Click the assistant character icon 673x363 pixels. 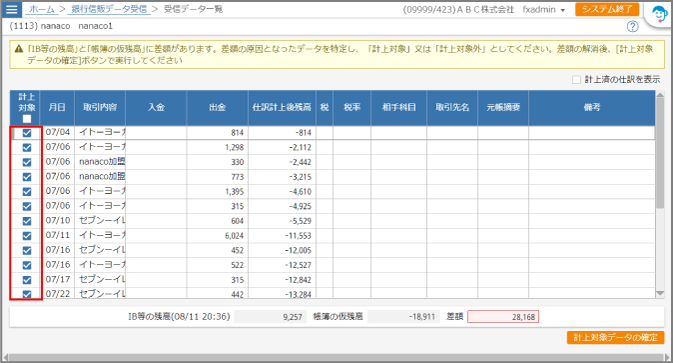coord(659,15)
